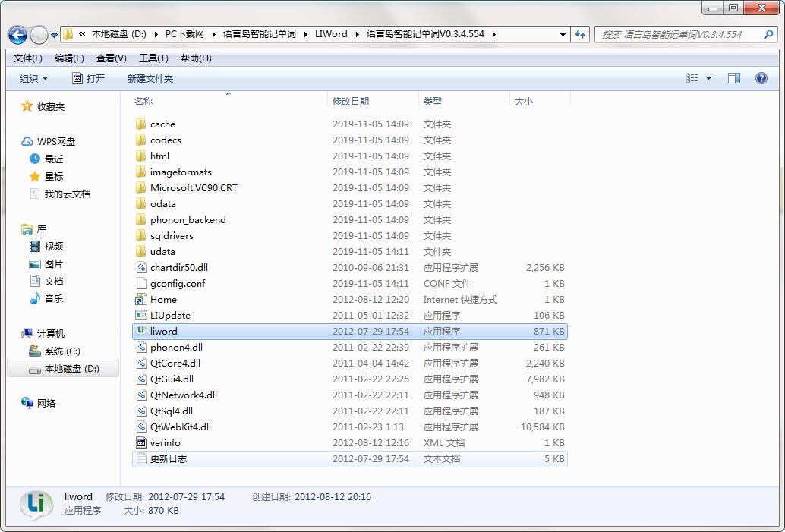785x532 pixels.
Task: Select 本地磁盘 (D:) in sidebar
Action: click(x=64, y=369)
